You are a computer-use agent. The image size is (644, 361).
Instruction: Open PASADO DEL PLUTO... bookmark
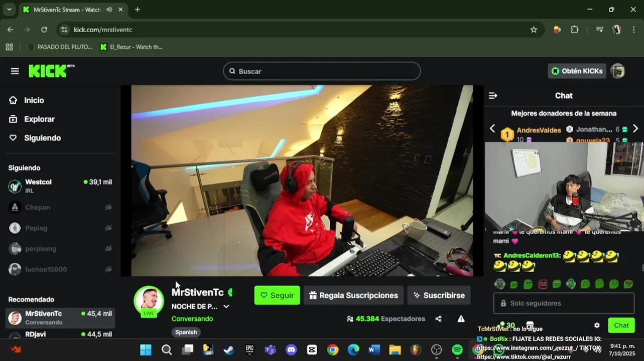(60, 47)
